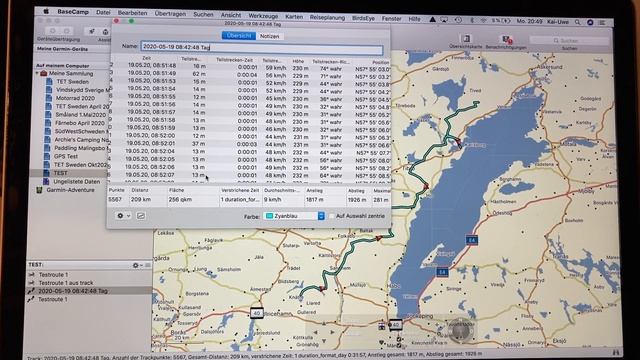This screenshot has height=360, width=640.
Task: Select the Färnebo April 2020 list
Action: (x=80, y=123)
